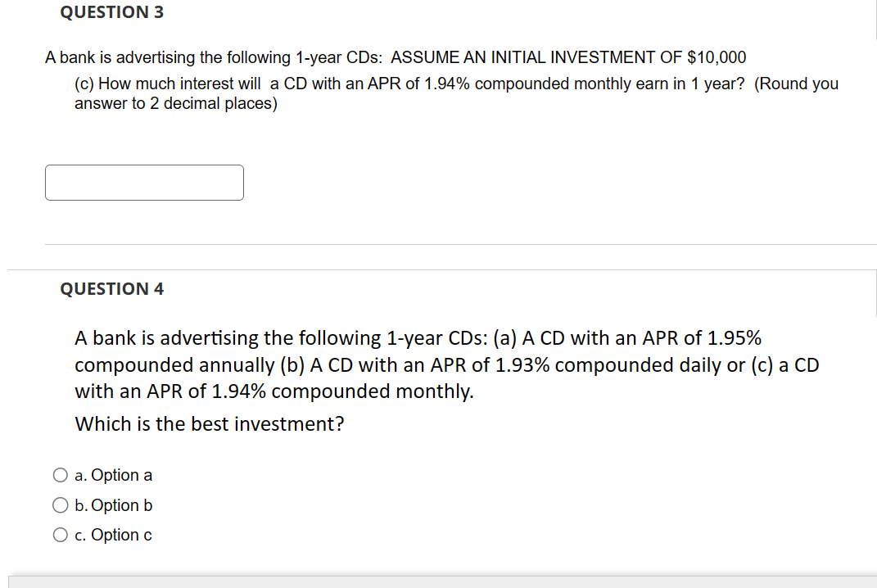Click the 'b. Option b' answer label
This screenshot has width=877, height=588.
pos(114,505)
